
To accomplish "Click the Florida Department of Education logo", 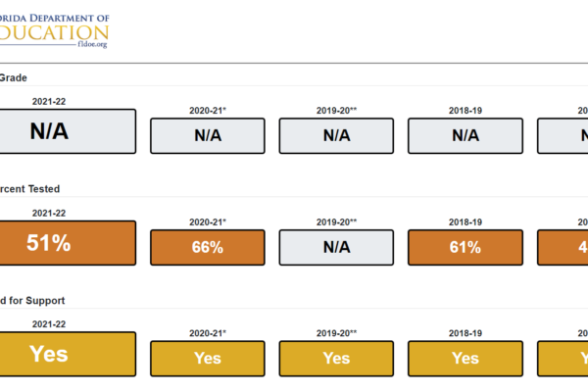I will (54, 30).
